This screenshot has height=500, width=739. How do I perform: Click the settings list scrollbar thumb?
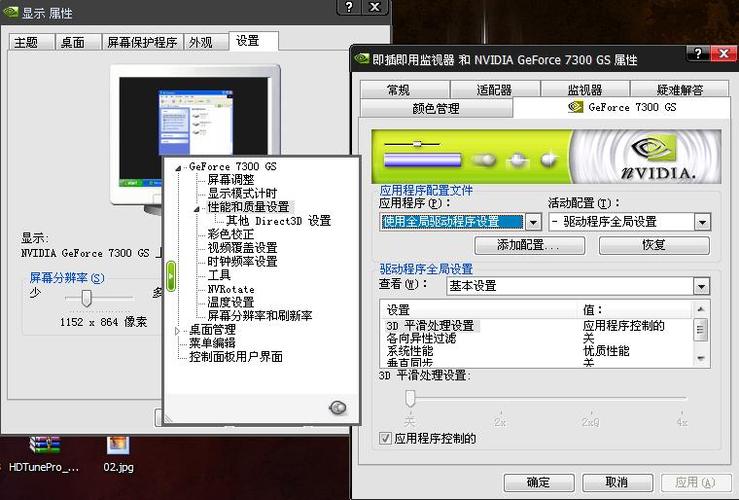[x=700, y=329]
